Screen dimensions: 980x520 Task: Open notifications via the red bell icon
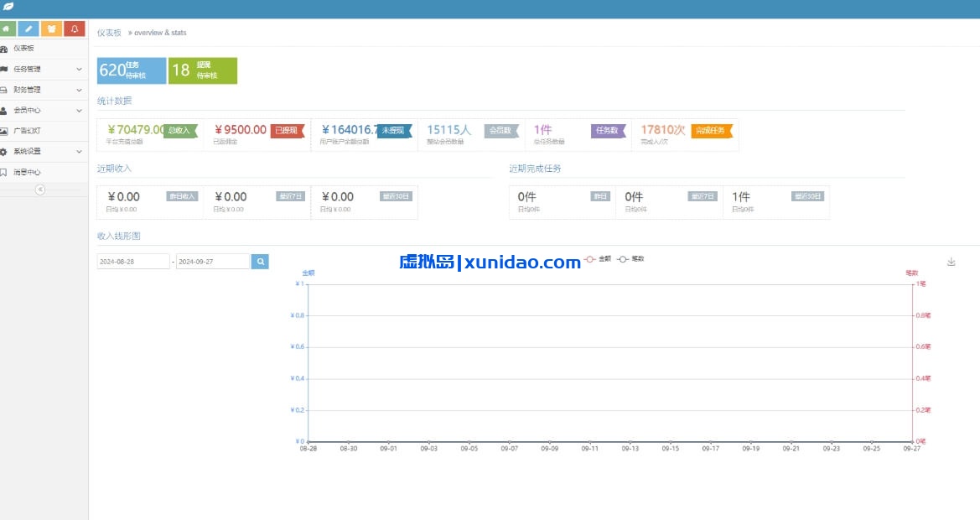pyautogui.click(x=72, y=28)
